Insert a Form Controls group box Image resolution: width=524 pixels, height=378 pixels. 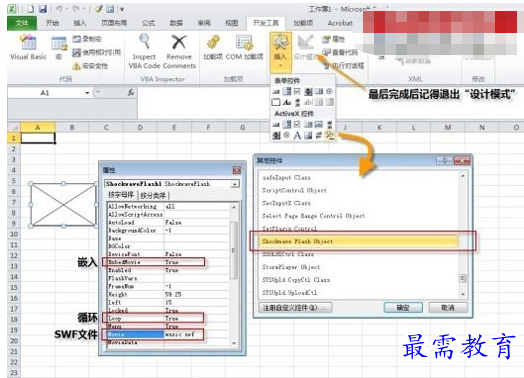276,102
